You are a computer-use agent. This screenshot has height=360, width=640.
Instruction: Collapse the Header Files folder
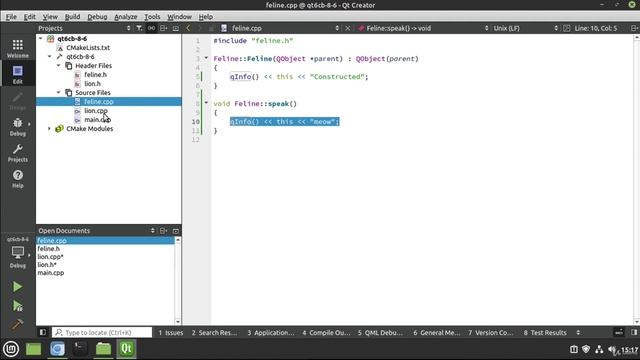click(x=58, y=65)
